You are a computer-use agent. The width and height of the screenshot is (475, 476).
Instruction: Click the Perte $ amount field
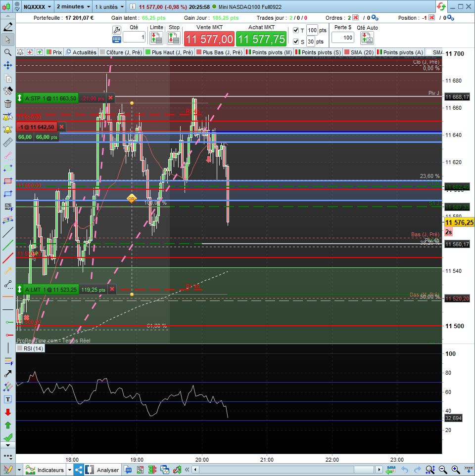[343, 38]
